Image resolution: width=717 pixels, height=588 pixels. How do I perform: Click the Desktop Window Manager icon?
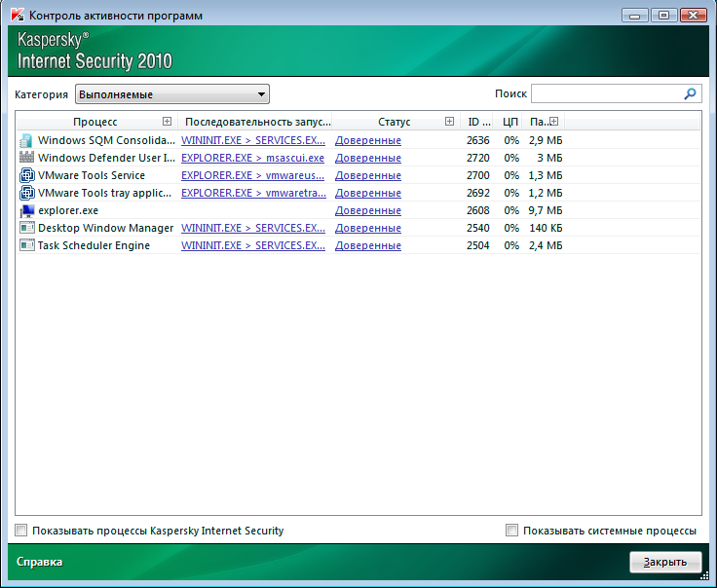(x=26, y=228)
